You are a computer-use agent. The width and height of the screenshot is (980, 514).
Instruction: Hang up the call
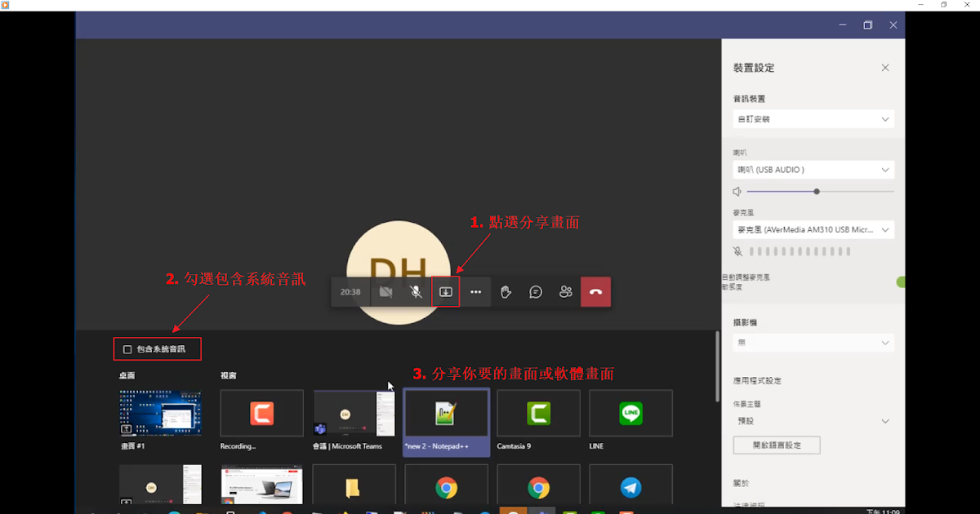[x=595, y=292]
